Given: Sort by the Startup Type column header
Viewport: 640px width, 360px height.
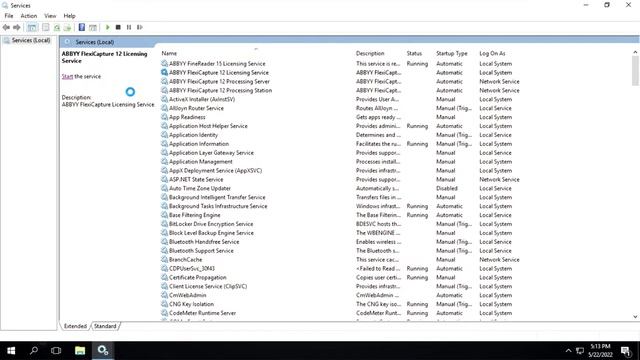Looking at the screenshot, I should coord(451,53).
